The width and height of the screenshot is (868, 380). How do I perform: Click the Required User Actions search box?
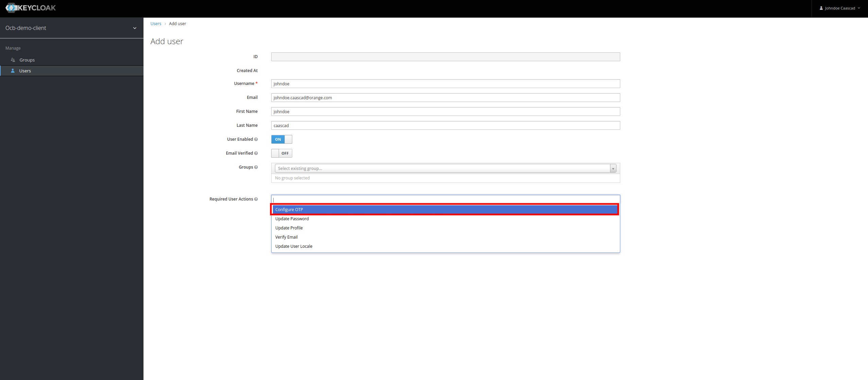(446, 200)
